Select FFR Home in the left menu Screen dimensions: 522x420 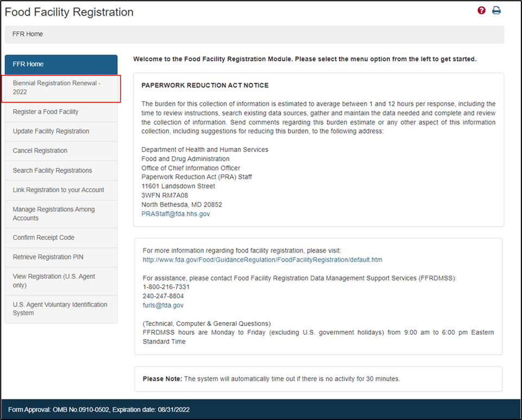click(61, 64)
